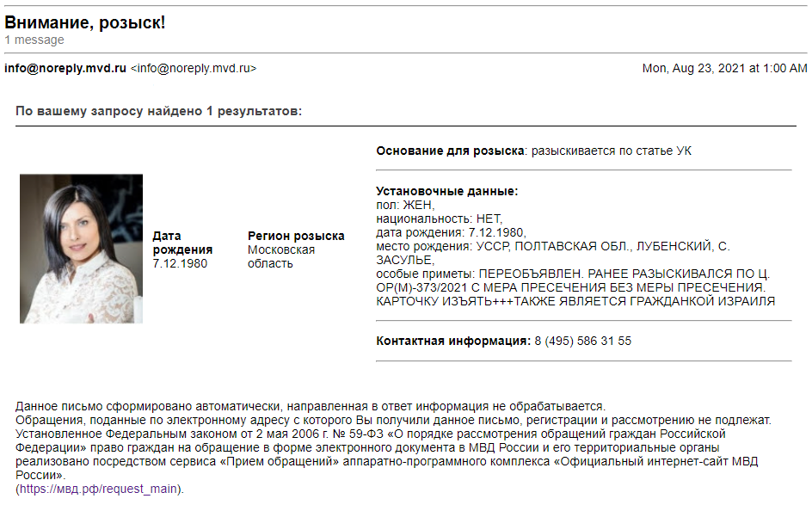
Task: Click the phone number 8 (495) 586 31 55
Action: 582,341
